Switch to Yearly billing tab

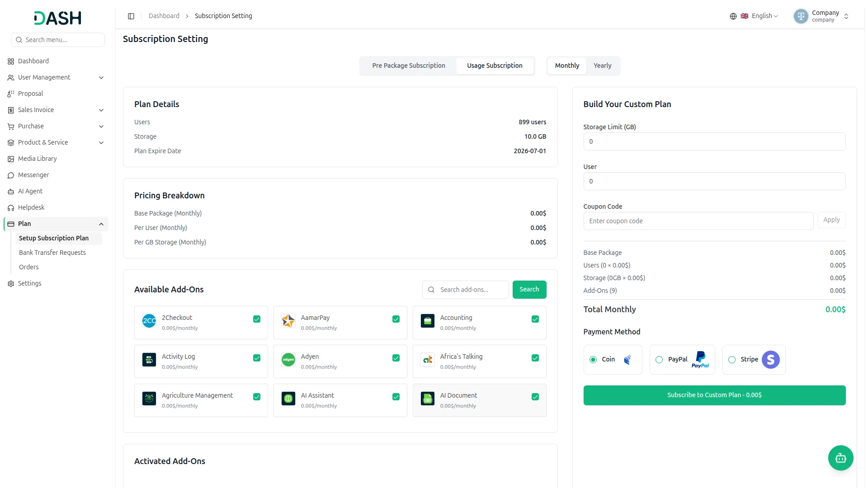pos(602,66)
